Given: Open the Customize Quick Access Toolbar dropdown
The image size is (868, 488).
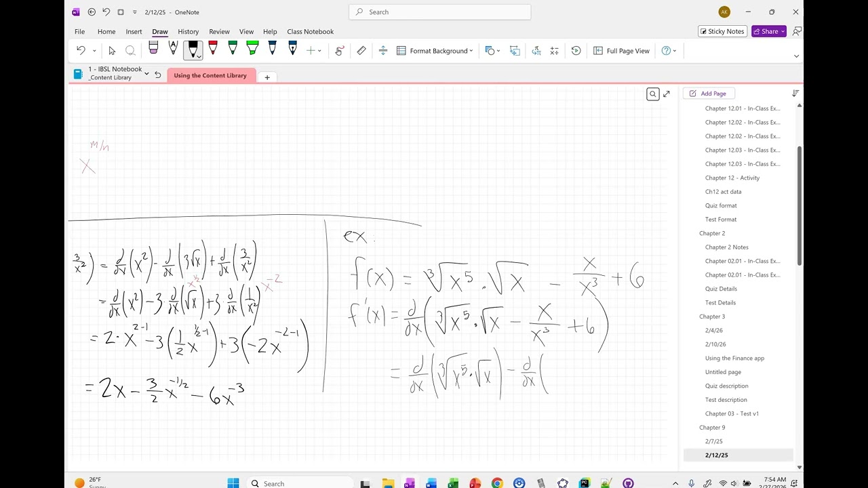Looking at the screenshot, I should [135, 12].
